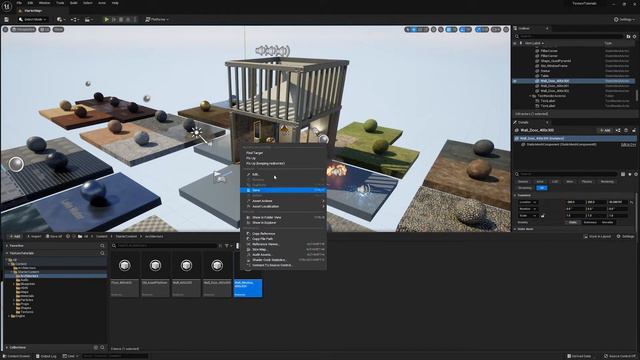The image size is (640, 360).
Task: Toggle visibility eye of selected Wall_Door outliner row
Action: pos(515,81)
